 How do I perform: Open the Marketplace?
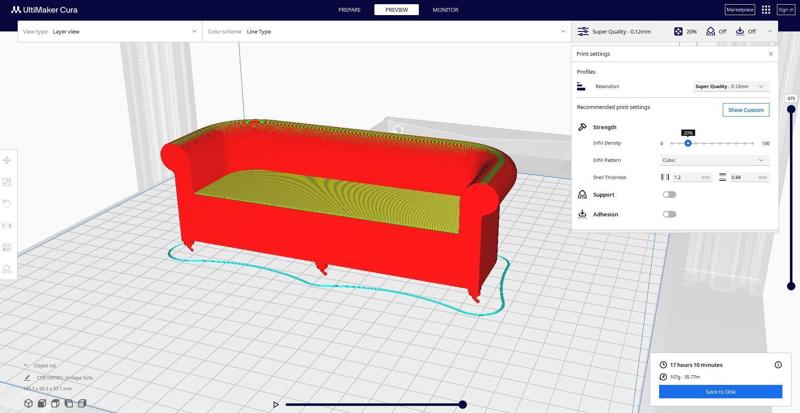740,10
